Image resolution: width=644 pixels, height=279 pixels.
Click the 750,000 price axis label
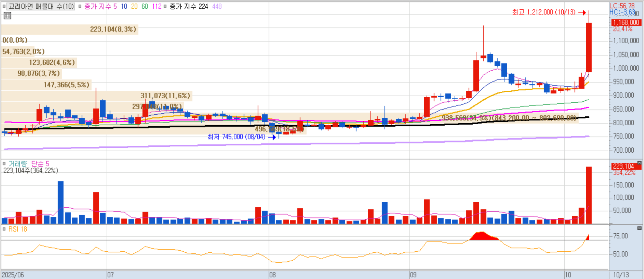(x=624, y=136)
